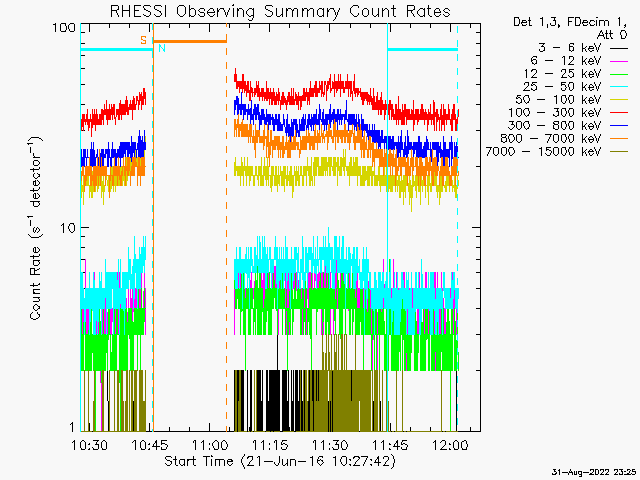Select the 800 - 7000 keV legend label

click(x=551, y=139)
